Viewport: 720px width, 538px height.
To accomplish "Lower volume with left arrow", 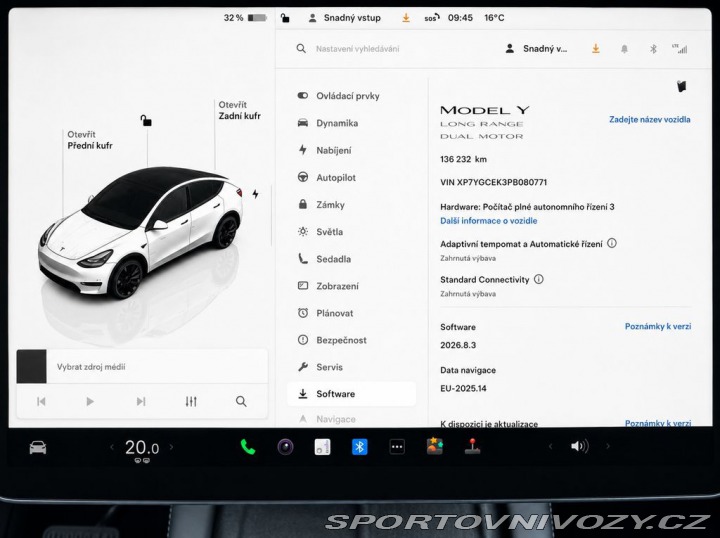I will click(551, 446).
